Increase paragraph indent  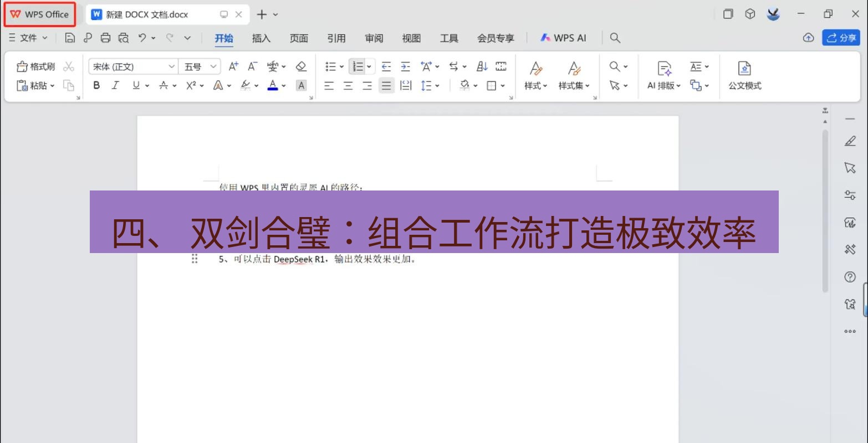[406, 66]
